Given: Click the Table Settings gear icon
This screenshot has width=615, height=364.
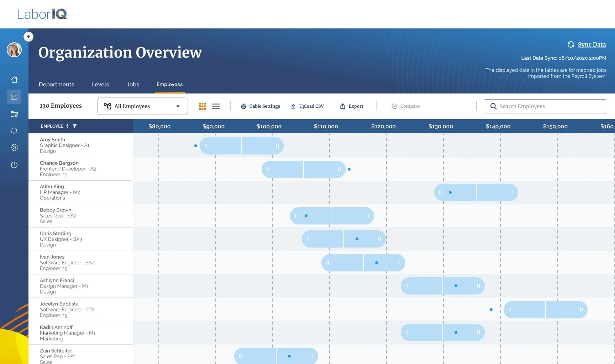Looking at the screenshot, I should tap(243, 106).
